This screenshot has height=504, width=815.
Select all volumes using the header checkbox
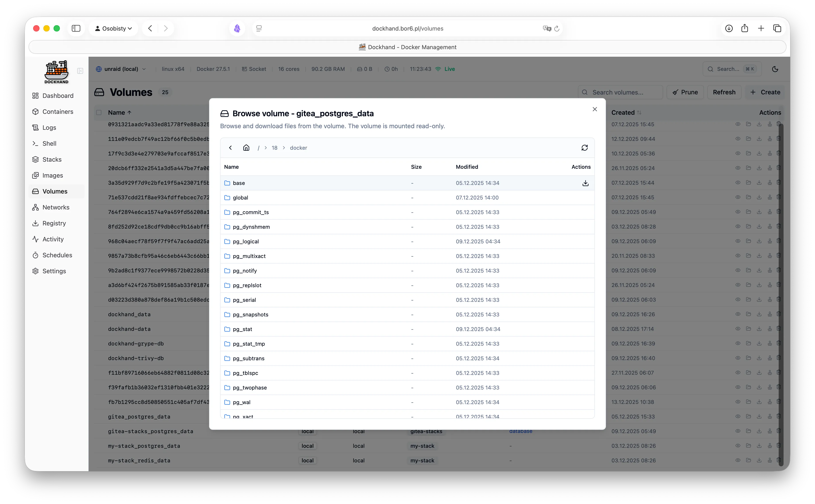tap(99, 112)
